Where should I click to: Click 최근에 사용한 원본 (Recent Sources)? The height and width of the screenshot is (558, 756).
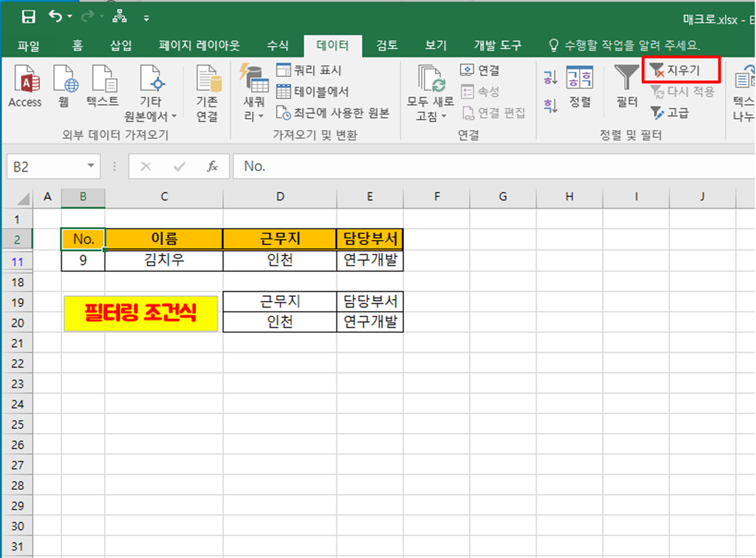333,113
